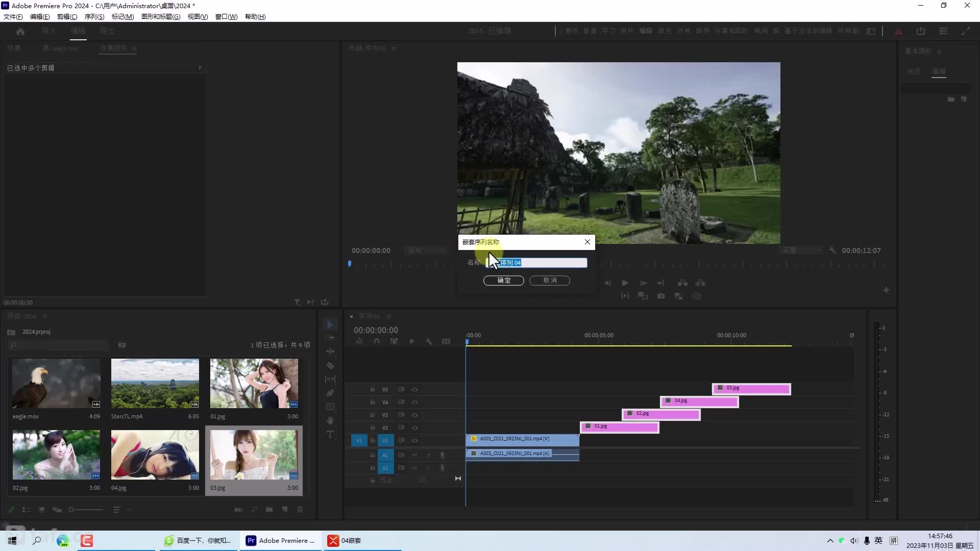Open Quick Export share icon

[921, 31]
